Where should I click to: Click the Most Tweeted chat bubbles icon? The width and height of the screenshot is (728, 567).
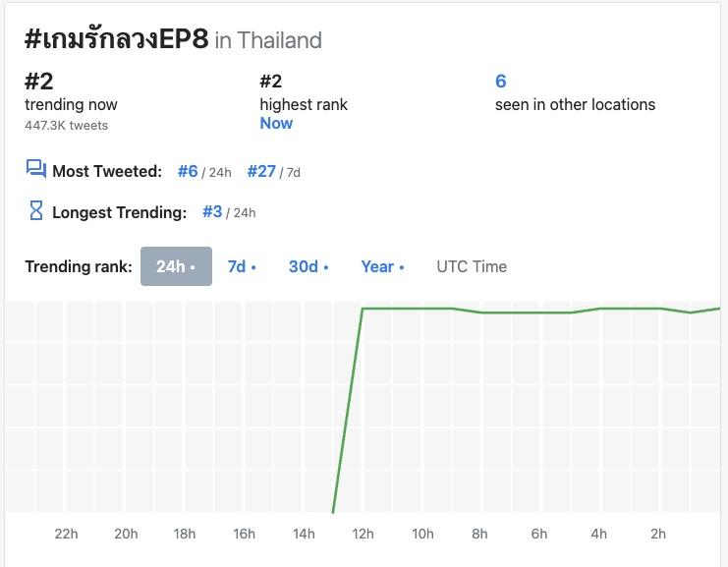(x=36, y=170)
